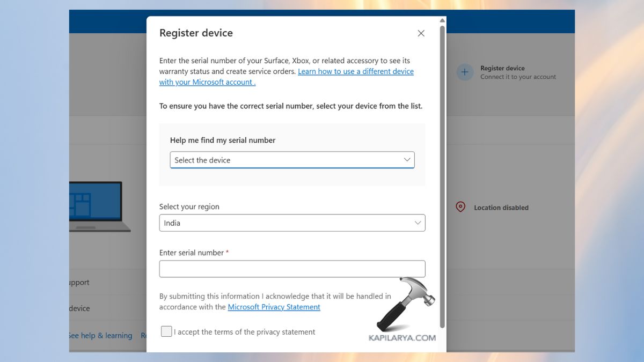Open the Select the device dropdown
The image size is (644, 362).
tap(292, 159)
